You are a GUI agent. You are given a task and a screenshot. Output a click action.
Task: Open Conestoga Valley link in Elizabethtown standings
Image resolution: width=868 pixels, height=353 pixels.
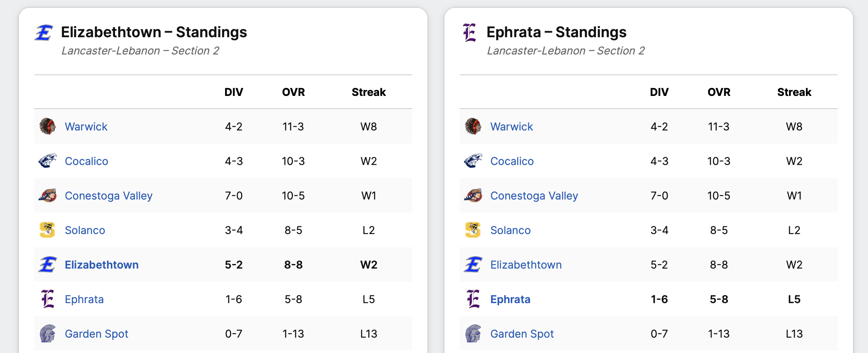tap(108, 196)
